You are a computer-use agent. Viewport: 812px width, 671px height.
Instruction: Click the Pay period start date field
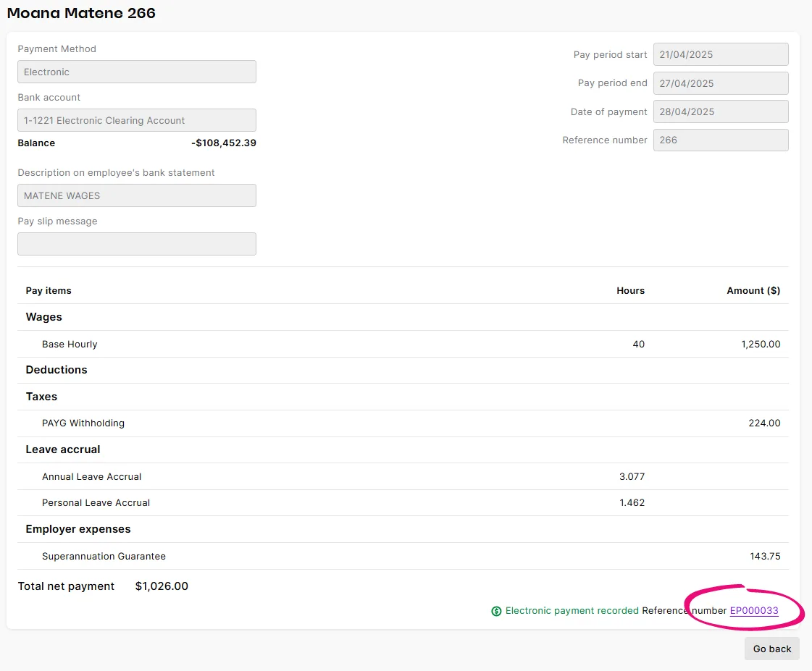[x=720, y=54]
